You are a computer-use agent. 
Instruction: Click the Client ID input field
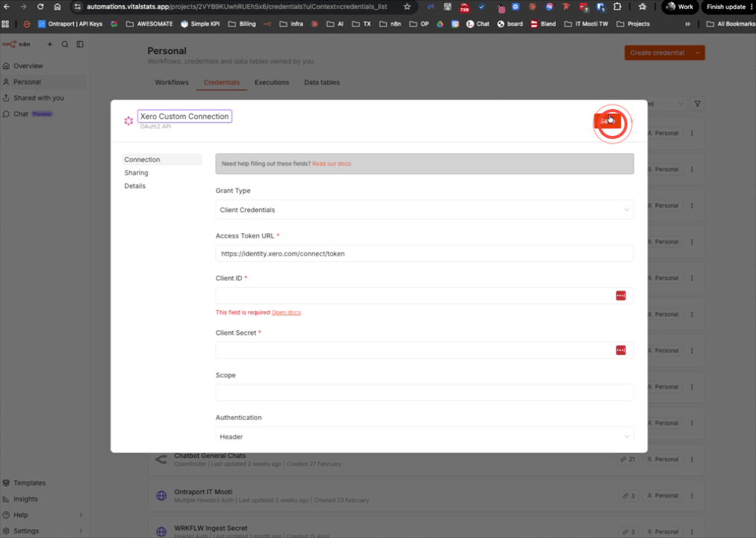(424, 295)
